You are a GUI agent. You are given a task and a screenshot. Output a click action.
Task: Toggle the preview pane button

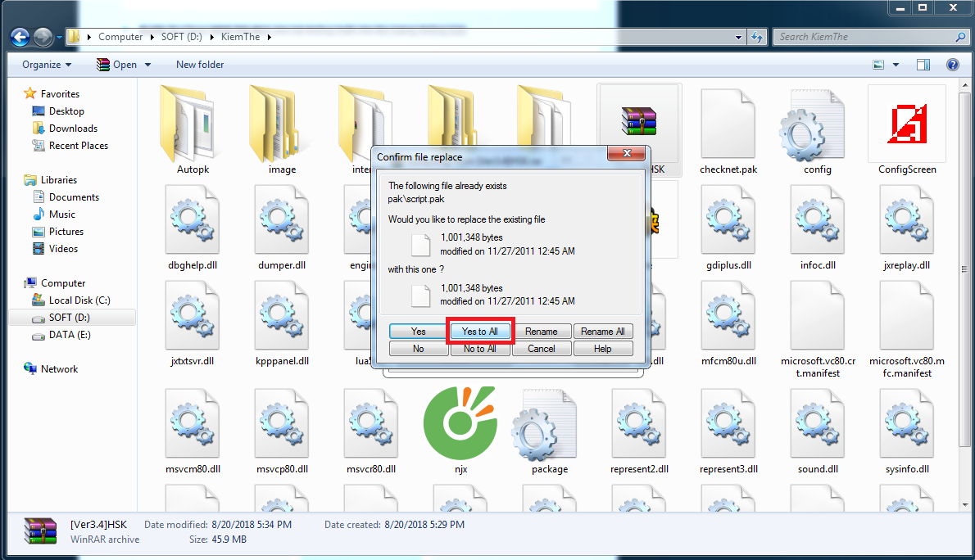coord(923,65)
